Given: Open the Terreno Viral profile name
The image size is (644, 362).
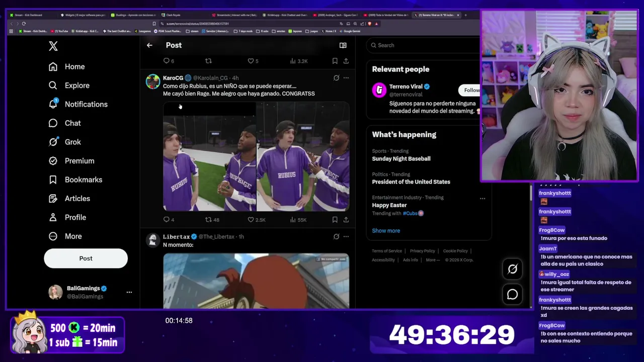Looking at the screenshot, I should [x=406, y=86].
